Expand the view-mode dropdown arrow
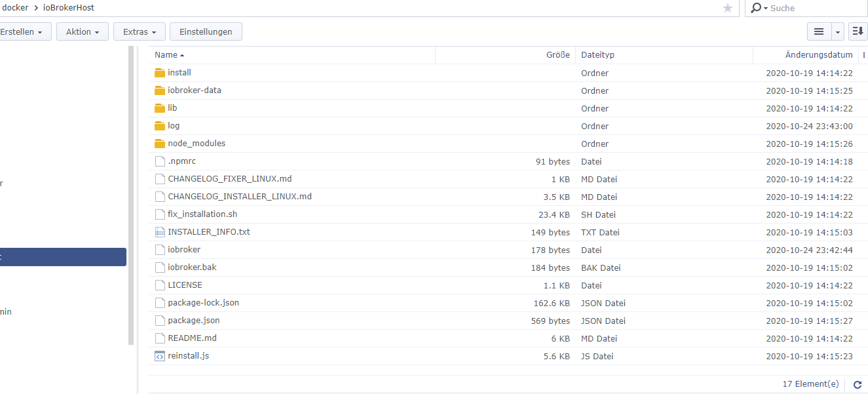Image resolution: width=868 pixels, height=394 pixels. point(838,31)
